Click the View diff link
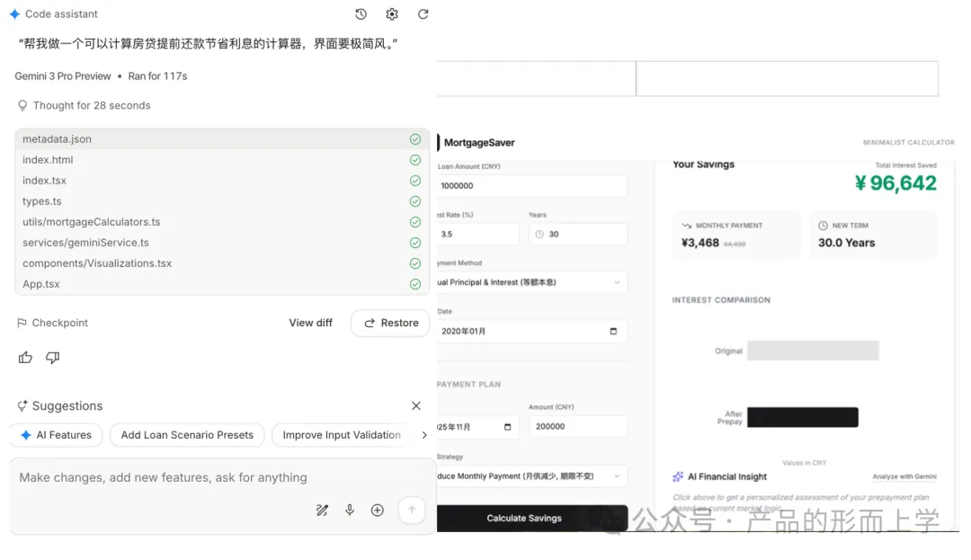971x560 pixels. [310, 324]
